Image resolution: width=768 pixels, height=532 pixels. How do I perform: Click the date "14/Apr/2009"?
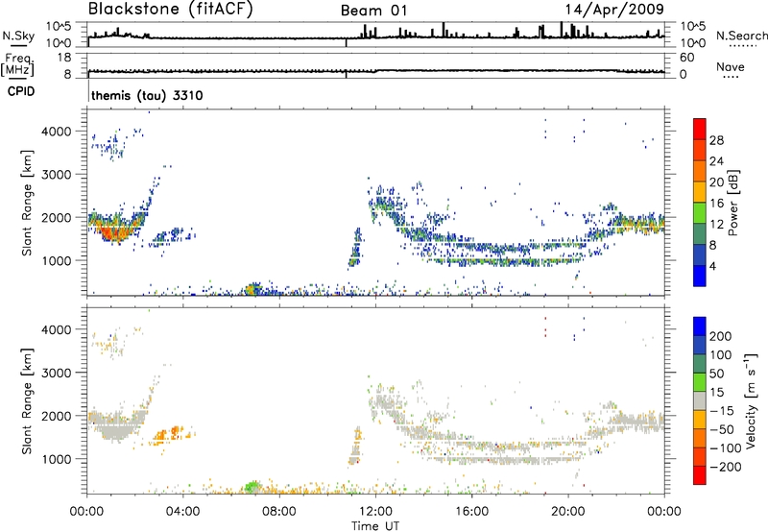(x=614, y=10)
